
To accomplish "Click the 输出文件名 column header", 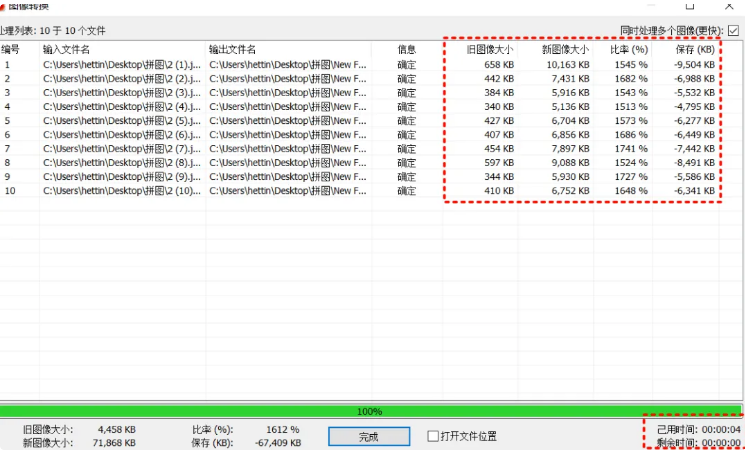I will pyautogui.click(x=232, y=49).
